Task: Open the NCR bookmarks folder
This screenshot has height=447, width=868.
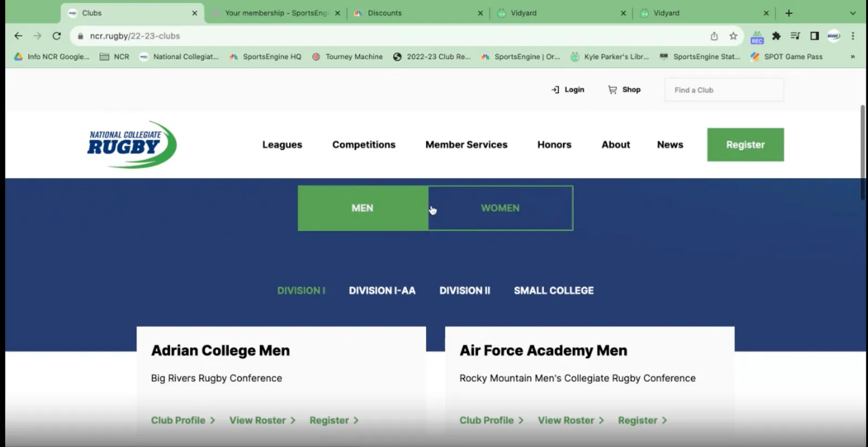Action: coord(114,56)
